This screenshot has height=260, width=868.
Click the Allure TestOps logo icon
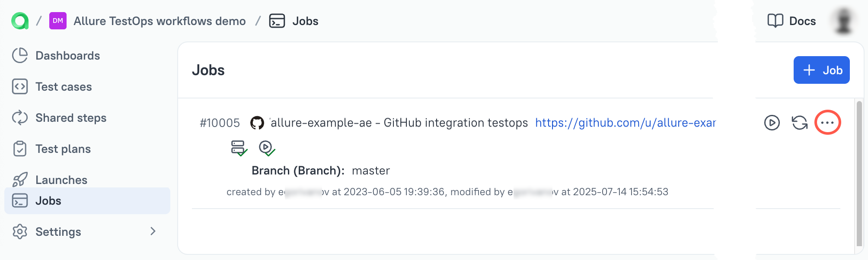(20, 21)
